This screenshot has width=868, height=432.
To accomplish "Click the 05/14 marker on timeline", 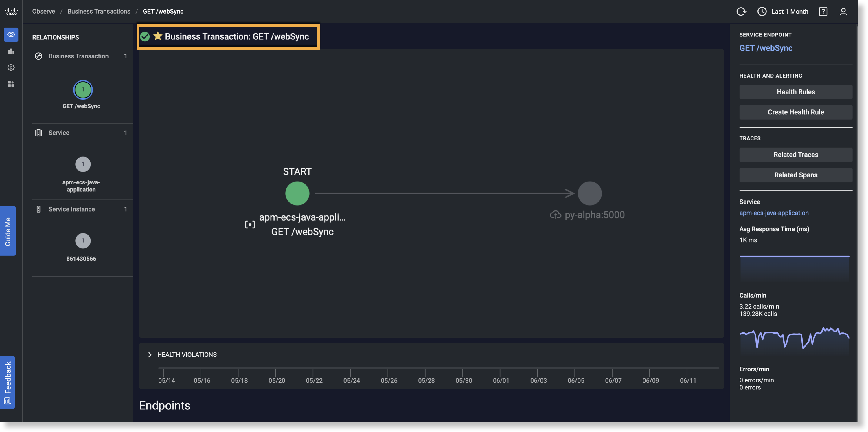I will pyautogui.click(x=166, y=380).
